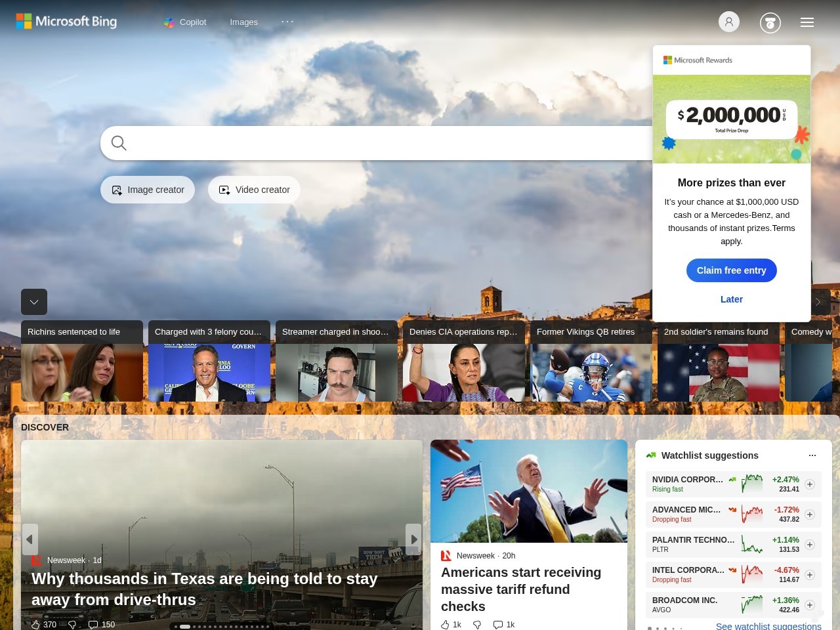Click NVIDIA's +2.47% change value

[786, 480]
